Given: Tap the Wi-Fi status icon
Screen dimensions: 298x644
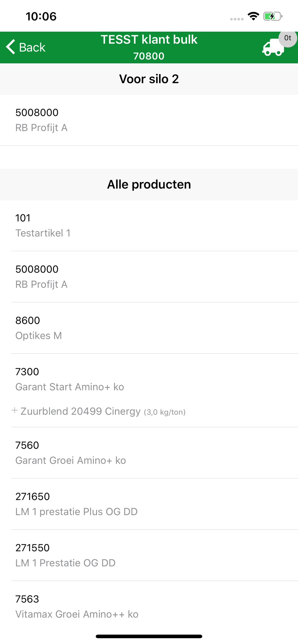Looking at the screenshot, I should pos(253,16).
